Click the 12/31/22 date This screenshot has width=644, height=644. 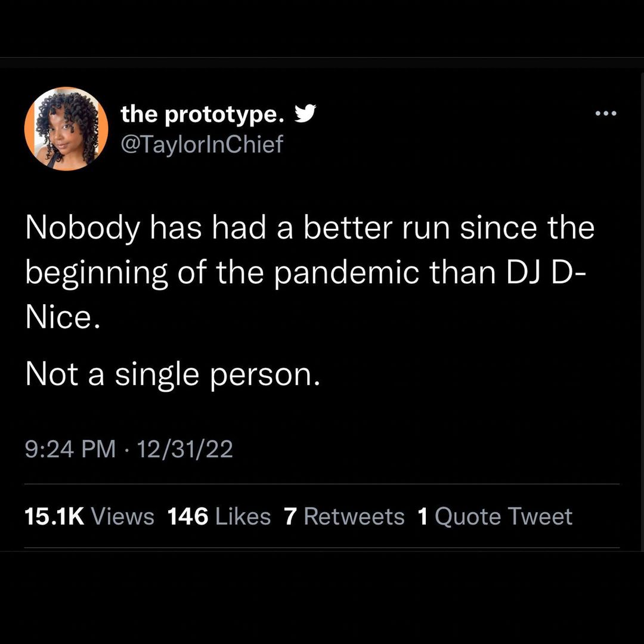[185, 449]
